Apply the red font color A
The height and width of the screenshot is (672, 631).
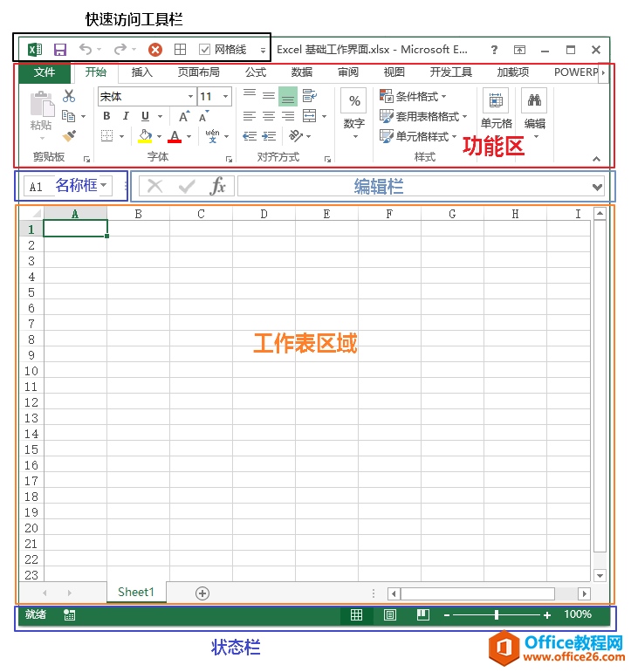175,136
